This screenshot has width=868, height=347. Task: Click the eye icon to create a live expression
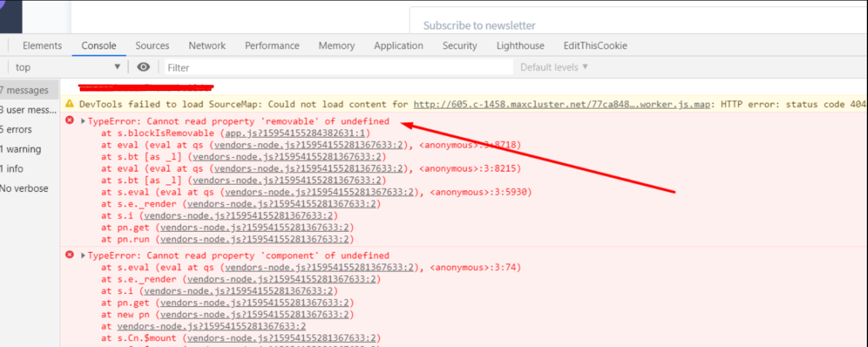tap(143, 67)
